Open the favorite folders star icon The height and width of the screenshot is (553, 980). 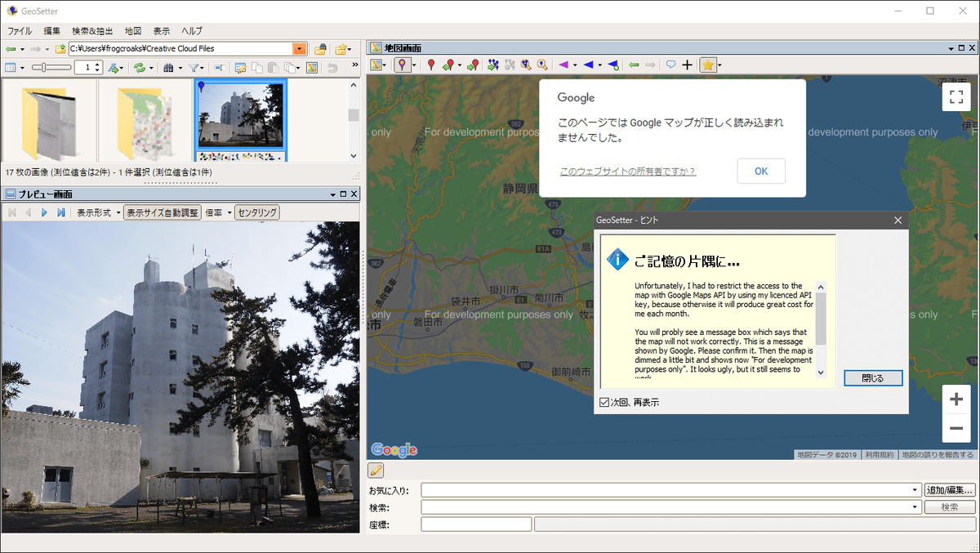341,49
